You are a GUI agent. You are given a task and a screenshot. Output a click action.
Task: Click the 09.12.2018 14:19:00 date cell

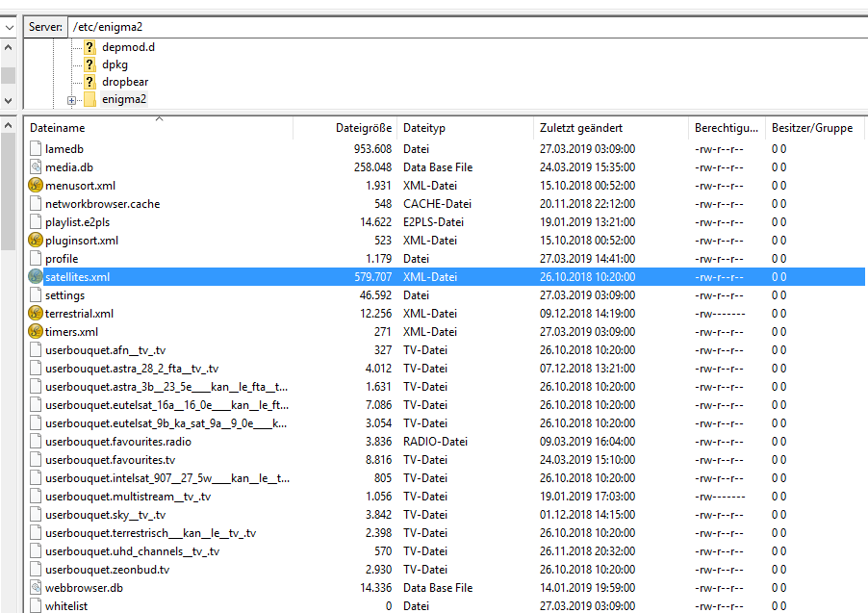tap(587, 314)
